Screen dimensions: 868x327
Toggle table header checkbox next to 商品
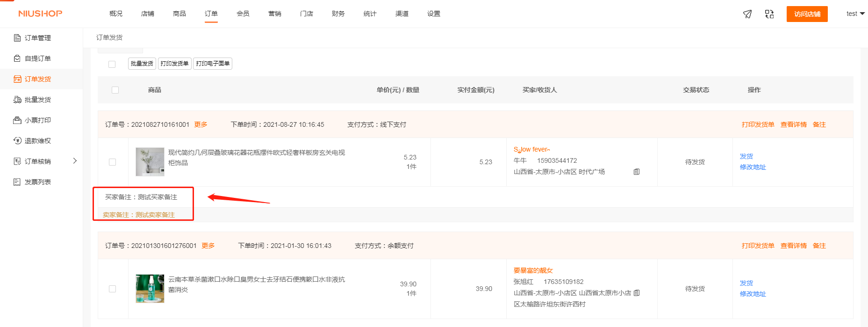(x=115, y=90)
